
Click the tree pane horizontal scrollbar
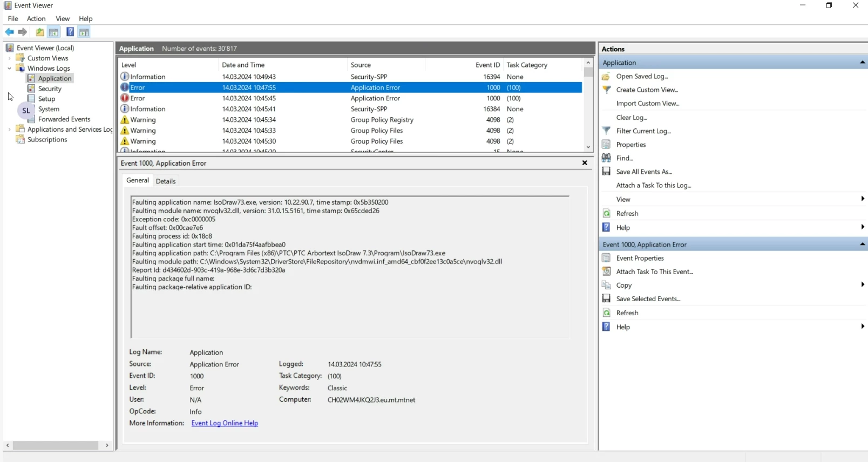pyautogui.click(x=56, y=446)
